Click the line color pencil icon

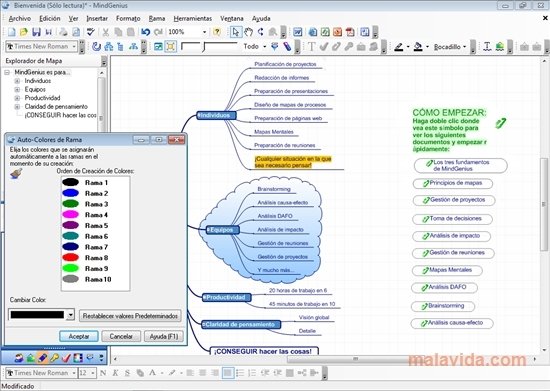click(398, 46)
